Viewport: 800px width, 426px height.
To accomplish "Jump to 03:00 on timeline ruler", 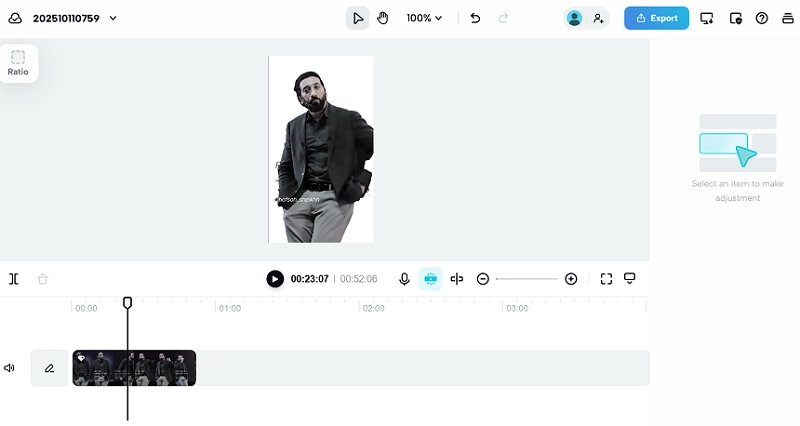I will point(517,308).
